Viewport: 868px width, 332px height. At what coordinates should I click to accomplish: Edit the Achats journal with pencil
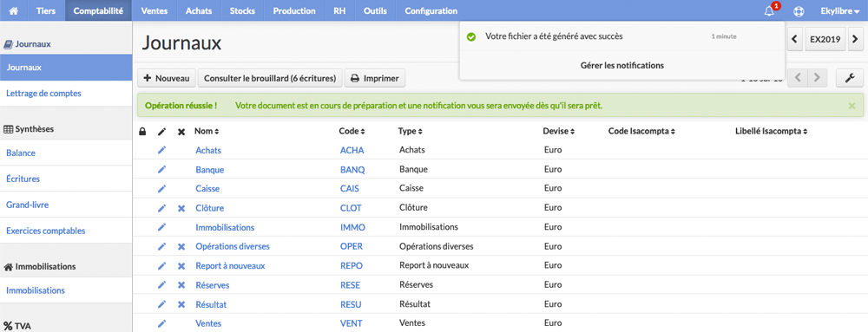[x=161, y=150]
